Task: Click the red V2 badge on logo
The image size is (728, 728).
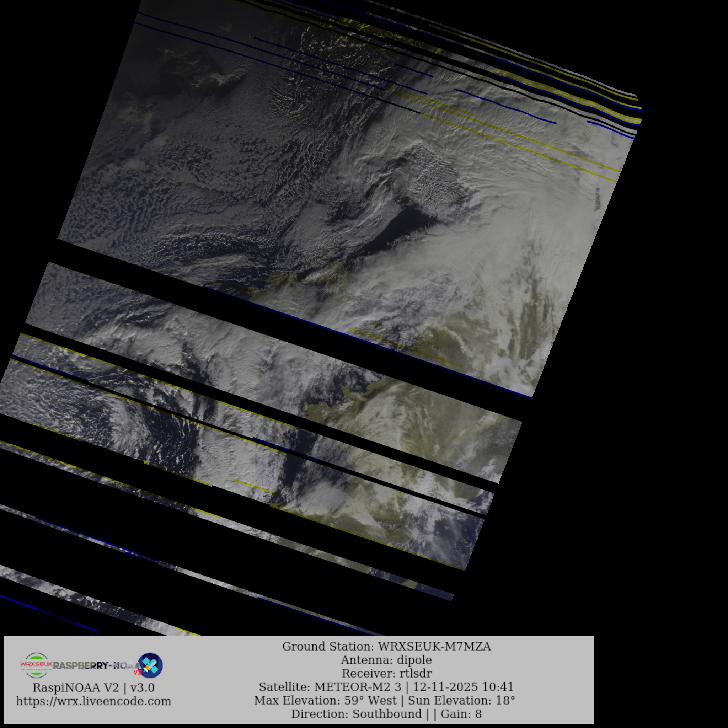Action: point(138,672)
